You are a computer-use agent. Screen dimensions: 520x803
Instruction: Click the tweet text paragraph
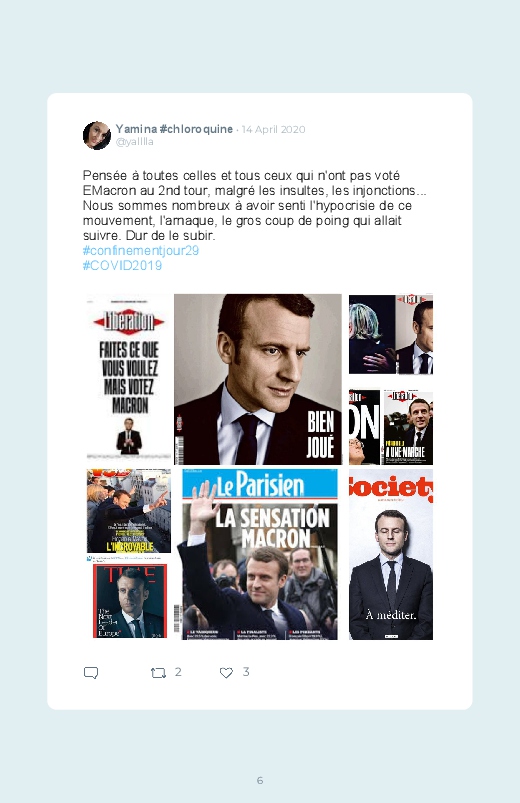click(255, 205)
